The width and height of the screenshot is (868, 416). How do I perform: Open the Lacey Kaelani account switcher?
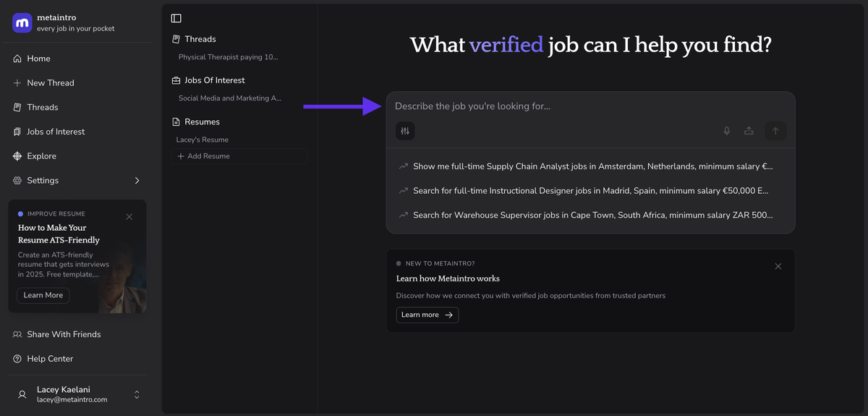(x=137, y=394)
